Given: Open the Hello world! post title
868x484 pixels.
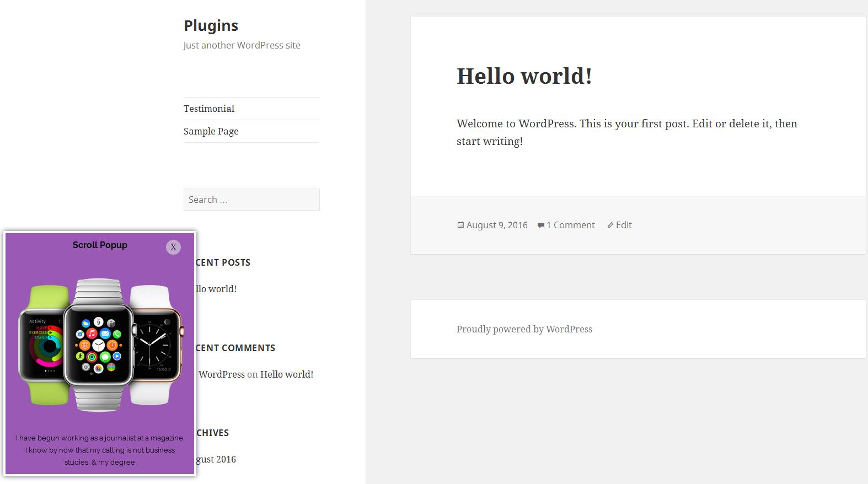Looking at the screenshot, I should 524,76.
